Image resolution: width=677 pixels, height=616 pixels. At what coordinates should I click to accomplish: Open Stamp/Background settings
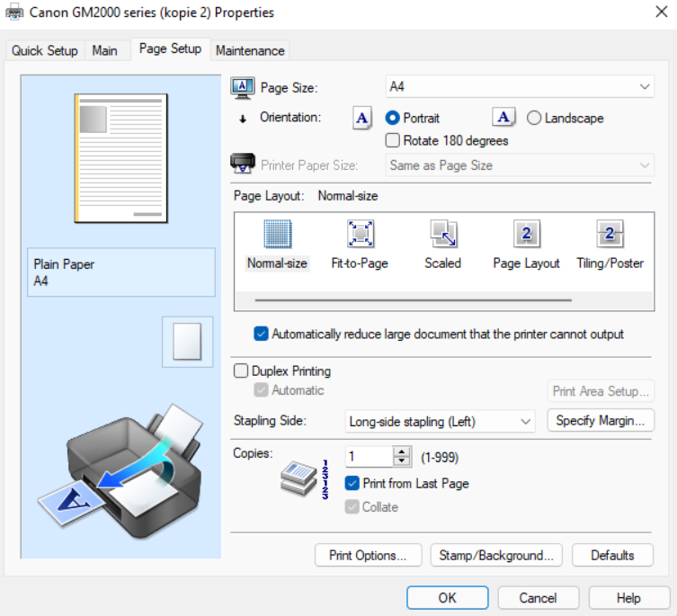pos(496,555)
